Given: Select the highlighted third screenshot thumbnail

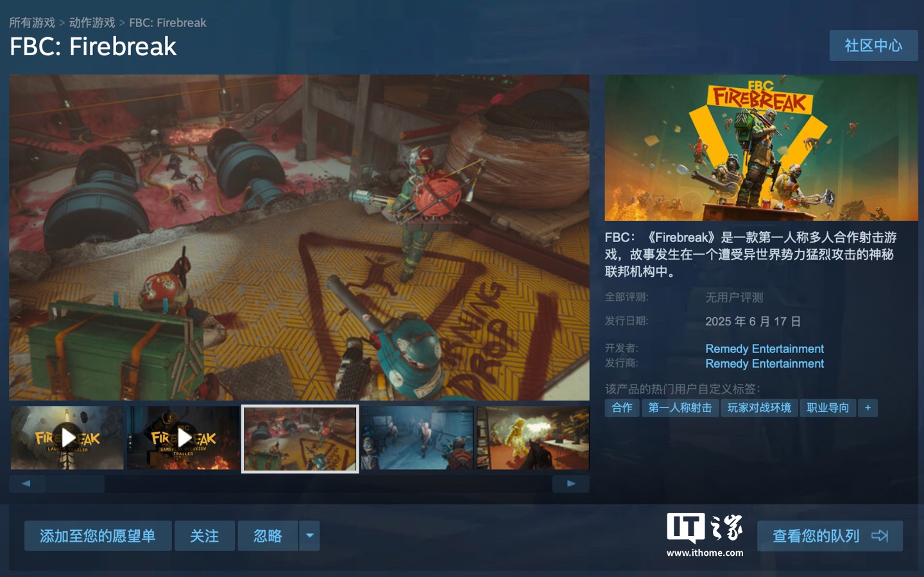Looking at the screenshot, I should (x=300, y=439).
